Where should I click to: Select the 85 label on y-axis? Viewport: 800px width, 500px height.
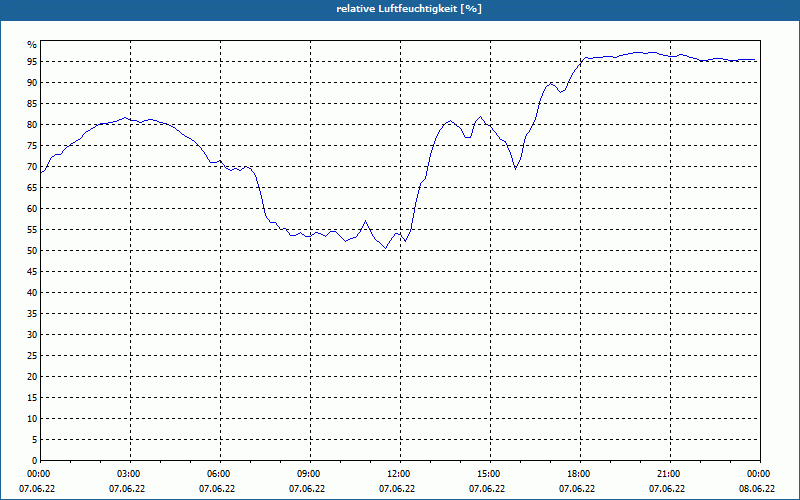pyautogui.click(x=32, y=104)
